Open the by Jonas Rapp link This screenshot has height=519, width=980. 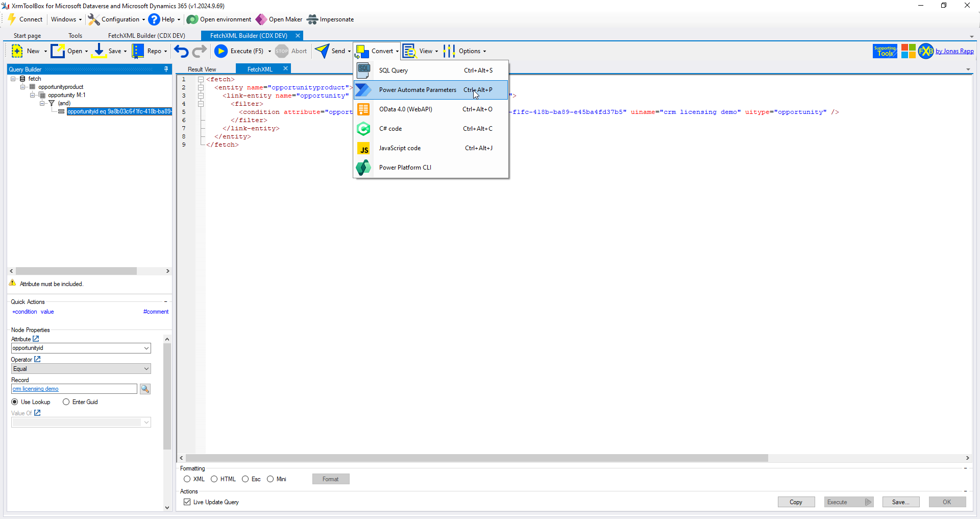tap(954, 51)
